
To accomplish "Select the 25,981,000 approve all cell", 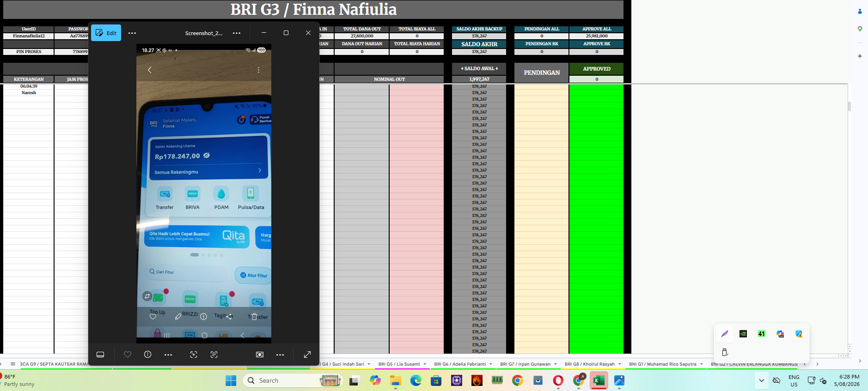I will [x=597, y=36].
